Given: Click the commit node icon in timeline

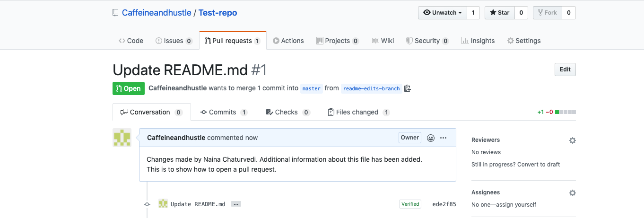Looking at the screenshot, I should tap(147, 204).
